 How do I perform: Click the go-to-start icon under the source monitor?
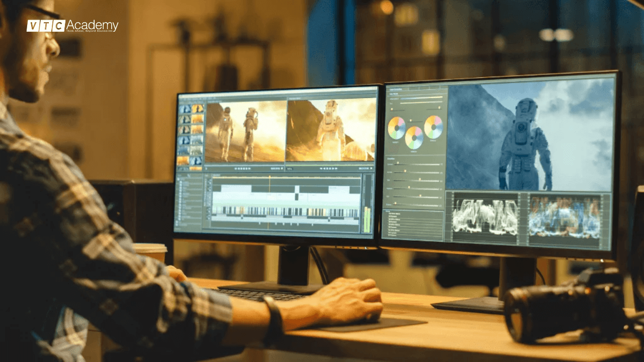pyautogui.click(x=235, y=167)
